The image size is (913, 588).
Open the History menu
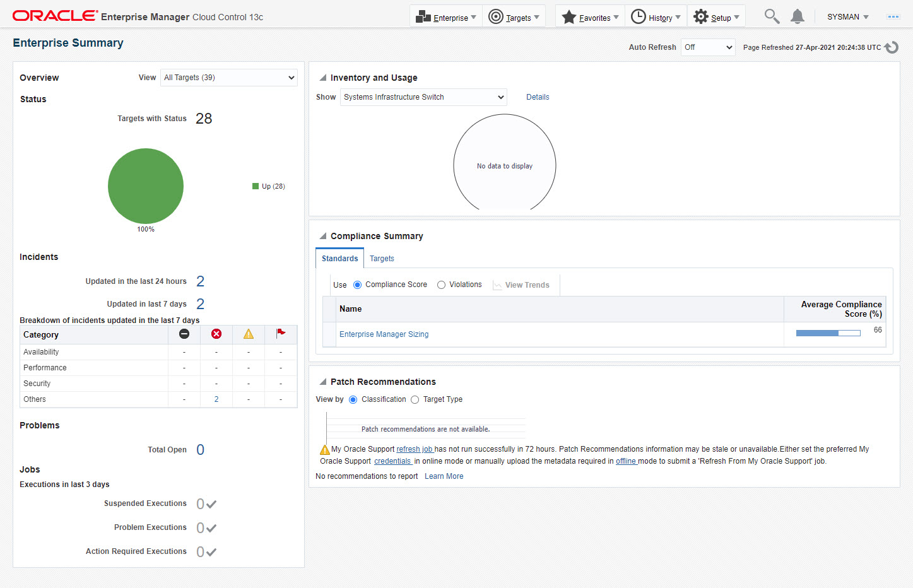pos(656,17)
